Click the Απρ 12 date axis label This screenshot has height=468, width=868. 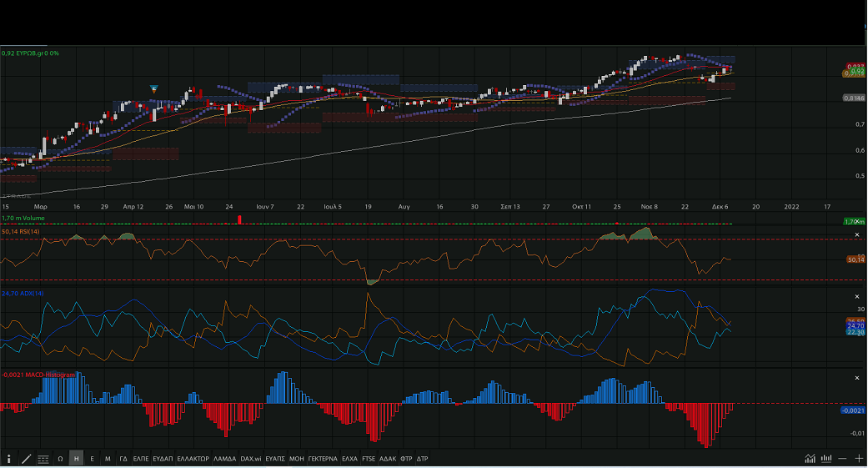coord(133,207)
